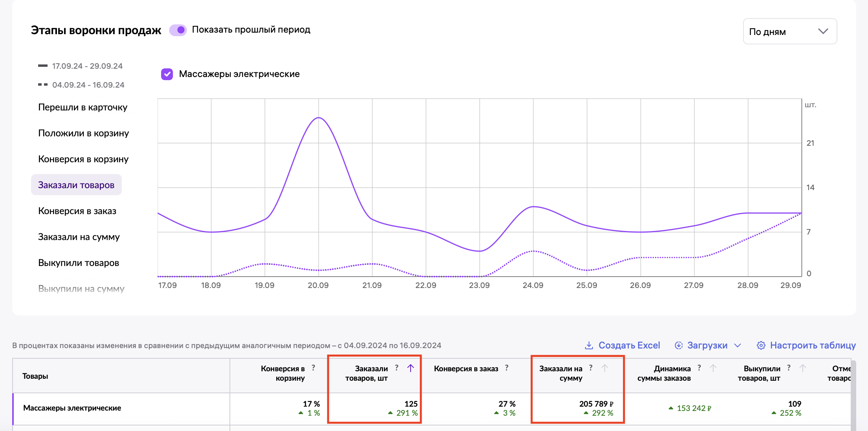
Task: Click 'Настроить таблицу' link
Action: point(813,345)
